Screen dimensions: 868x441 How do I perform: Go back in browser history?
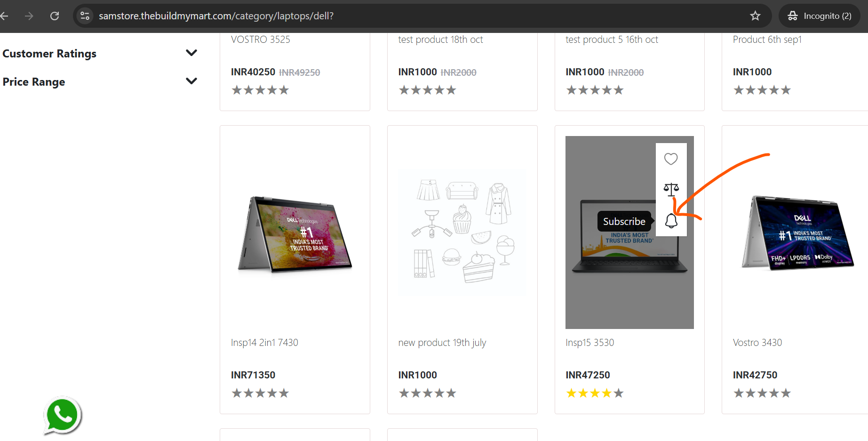tap(5, 16)
